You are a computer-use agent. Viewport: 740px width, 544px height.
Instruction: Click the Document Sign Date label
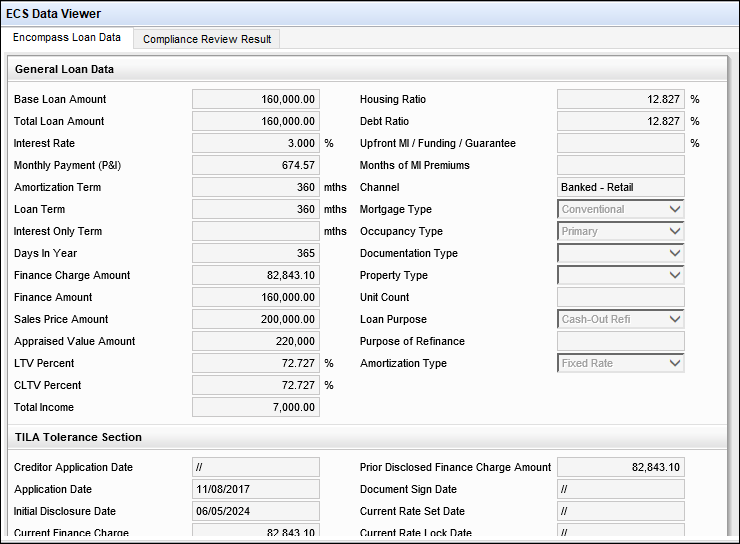pos(408,489)
